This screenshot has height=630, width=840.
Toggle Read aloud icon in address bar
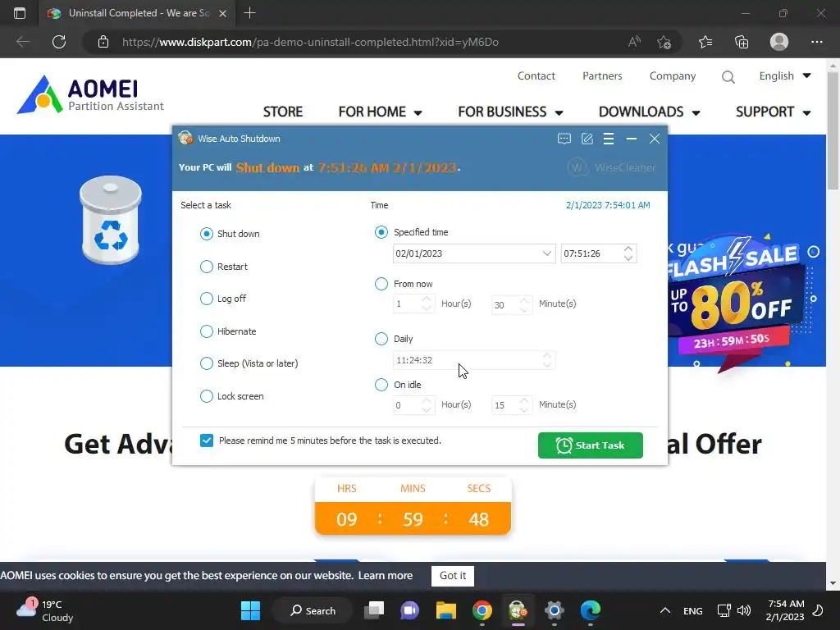coord(634,42)
